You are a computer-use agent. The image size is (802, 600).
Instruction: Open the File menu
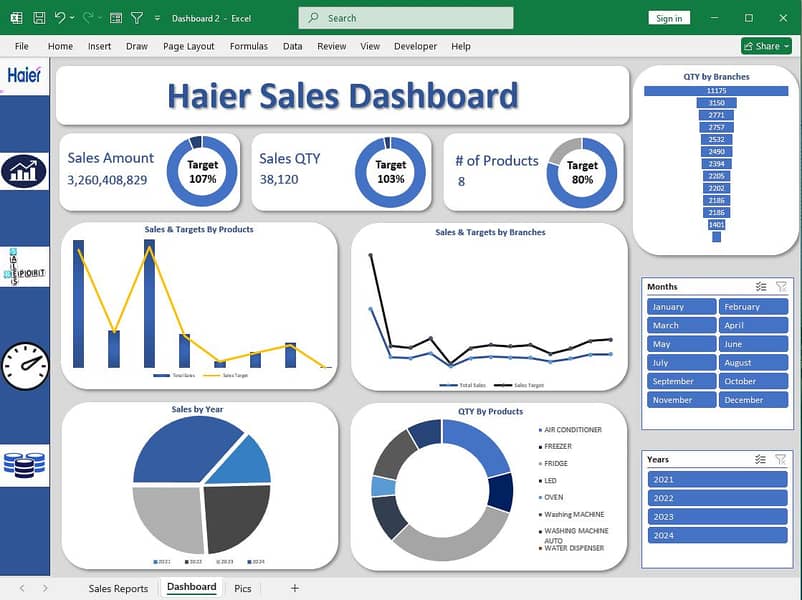coord(21,46)
